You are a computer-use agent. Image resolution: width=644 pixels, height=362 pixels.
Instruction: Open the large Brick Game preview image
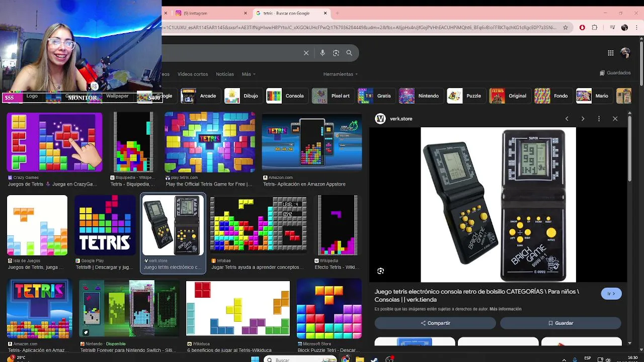coord(498,205)
